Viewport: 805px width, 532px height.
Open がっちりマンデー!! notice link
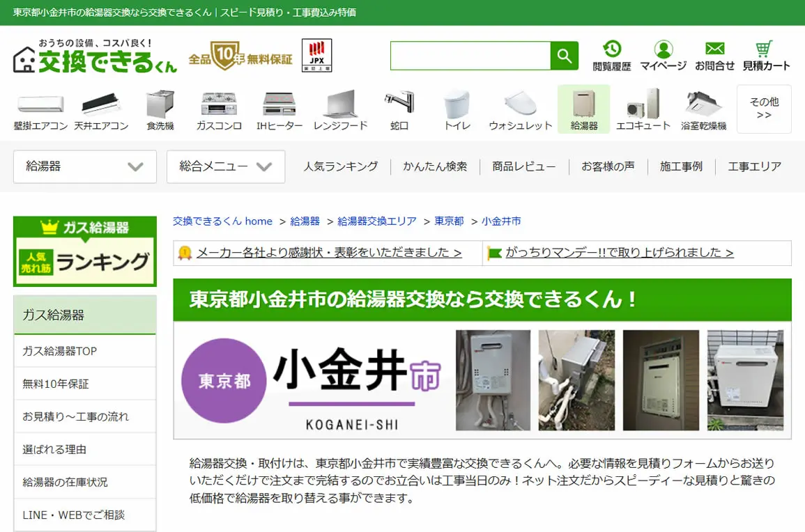[620, 252]
